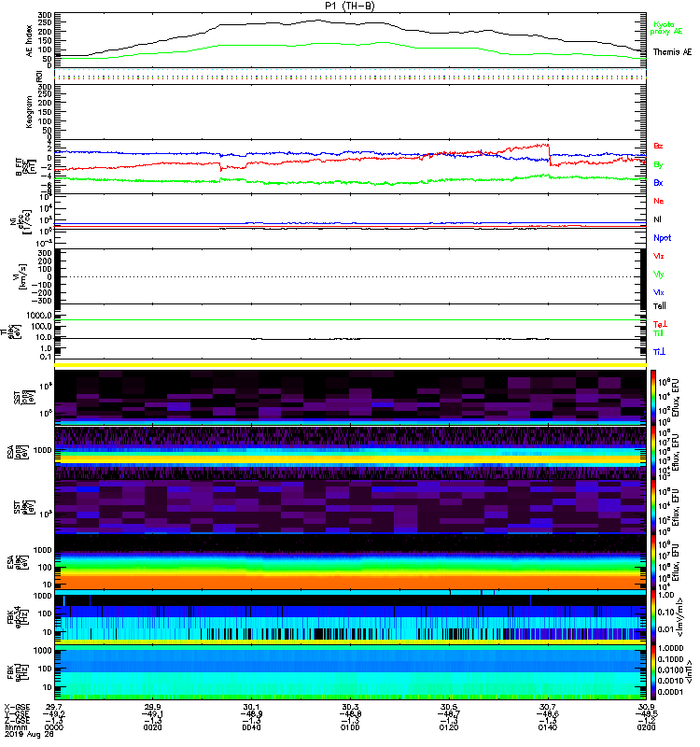Click the Vi [km/s] axis label
The height and width of the screenshot is (747, 700).
pyautogui.click(x=21, y=276)
